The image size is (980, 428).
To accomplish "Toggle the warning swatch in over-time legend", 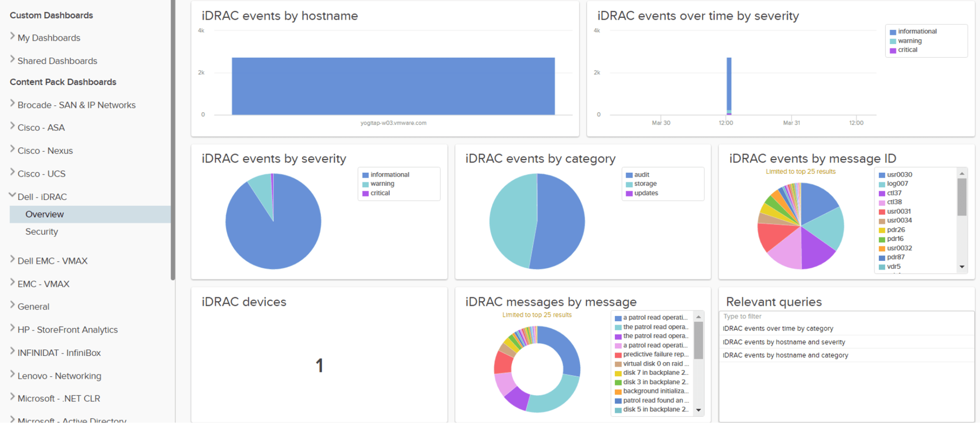I will click(893, 41).
